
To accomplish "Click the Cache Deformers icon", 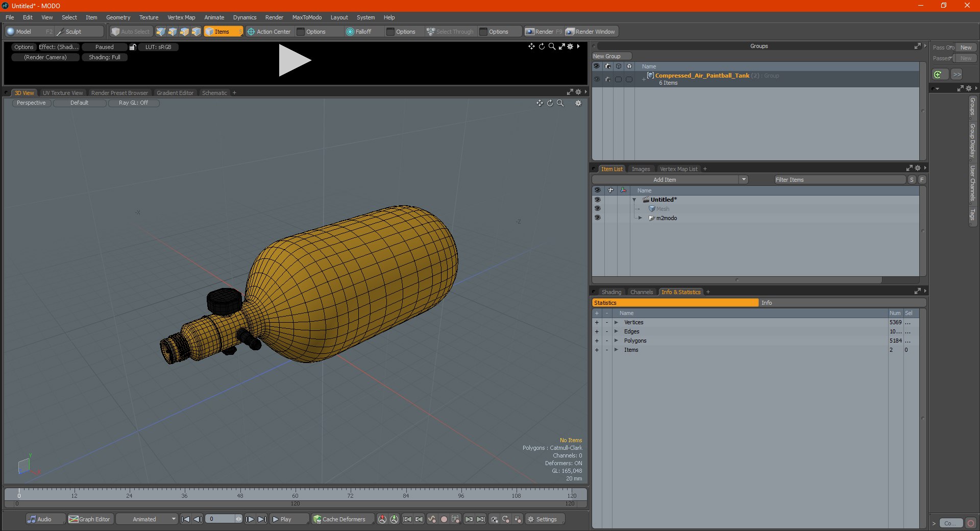I will click(317, 519).
